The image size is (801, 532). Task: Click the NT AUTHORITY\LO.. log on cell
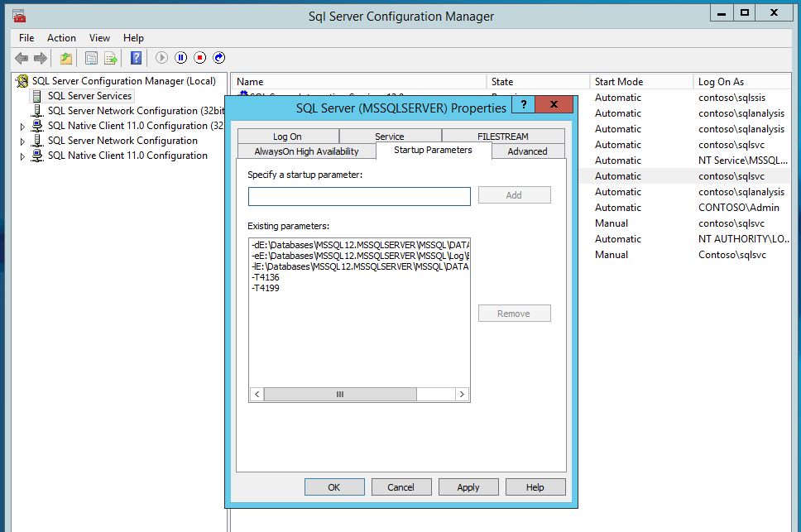744,239
